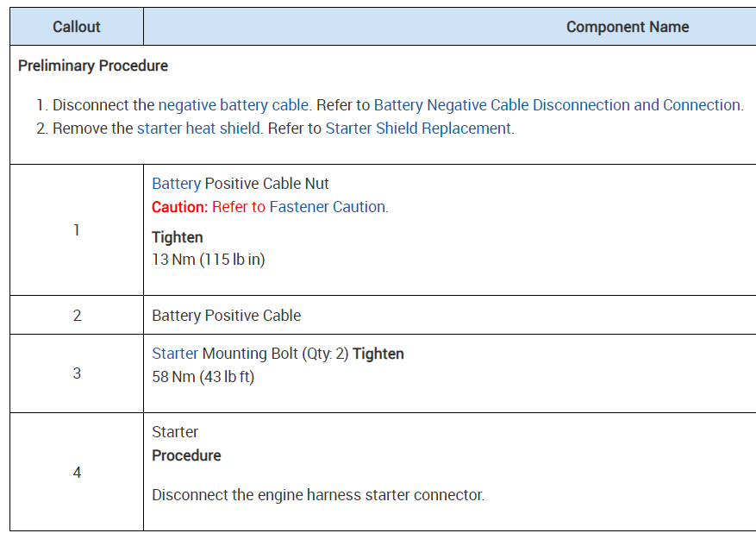The image size is (756, 552).
Task: Select the callout number 1 cell
Action: coord(77,230)
